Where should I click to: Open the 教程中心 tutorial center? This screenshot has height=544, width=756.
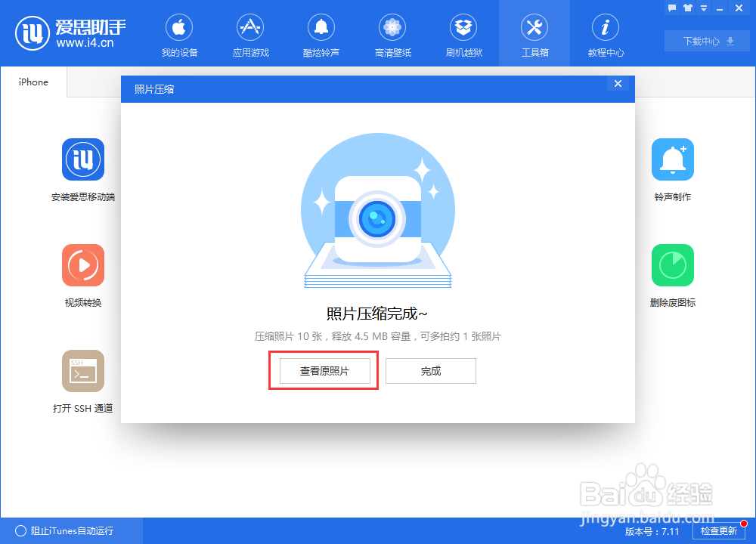[x=606, y=34]
